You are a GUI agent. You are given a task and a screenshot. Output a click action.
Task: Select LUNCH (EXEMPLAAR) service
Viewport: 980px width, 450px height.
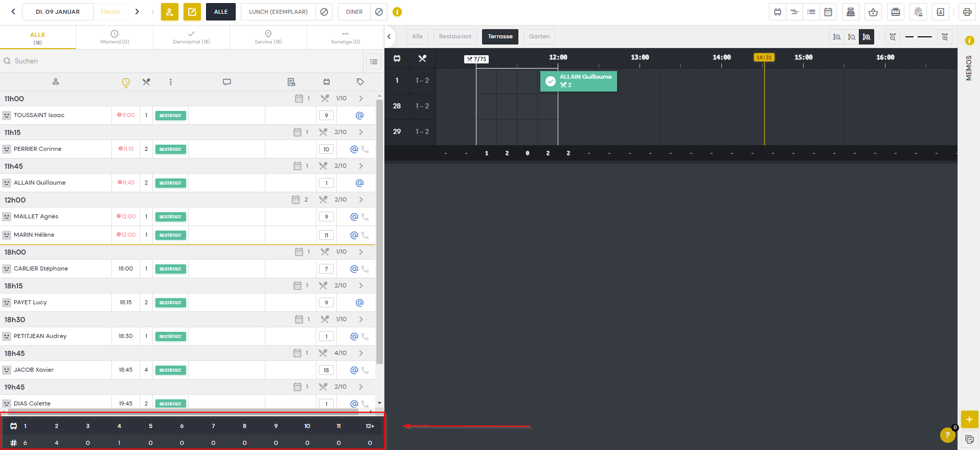coord(279,12)
